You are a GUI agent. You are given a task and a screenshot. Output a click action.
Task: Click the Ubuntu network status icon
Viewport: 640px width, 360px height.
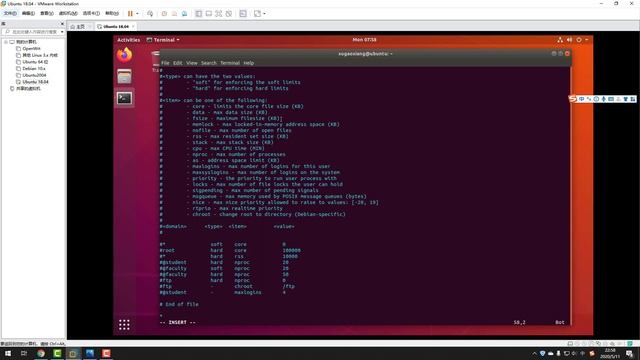click(560, 40)
